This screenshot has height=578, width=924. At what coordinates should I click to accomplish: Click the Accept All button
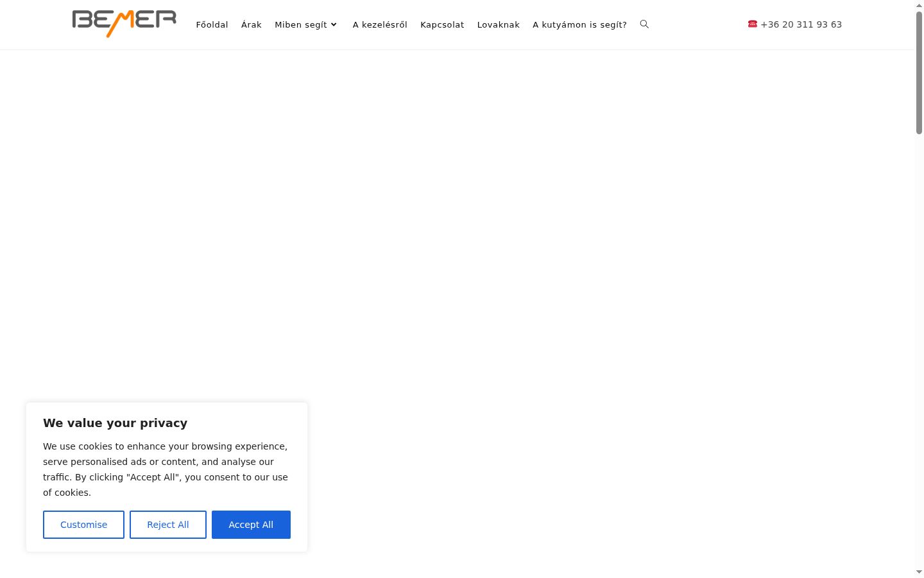(x=251, y=525)
